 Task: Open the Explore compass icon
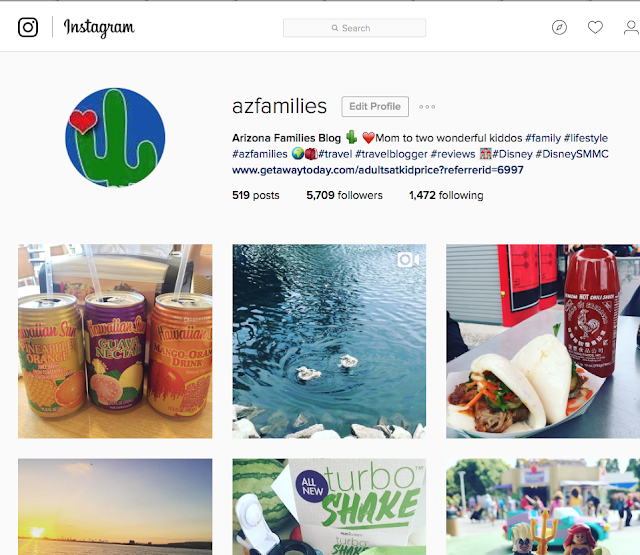tap(559, 27)
